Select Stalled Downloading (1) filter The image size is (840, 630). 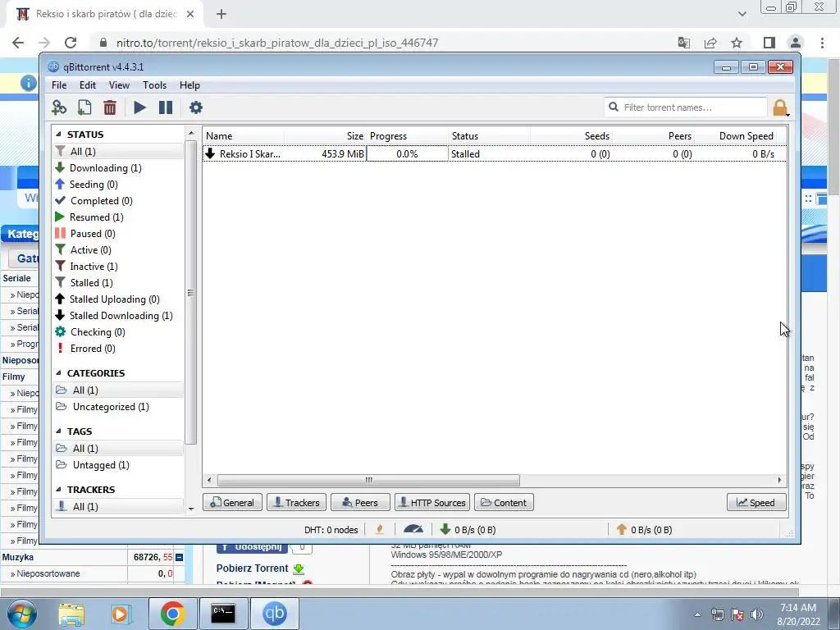(x=118, y=316)
